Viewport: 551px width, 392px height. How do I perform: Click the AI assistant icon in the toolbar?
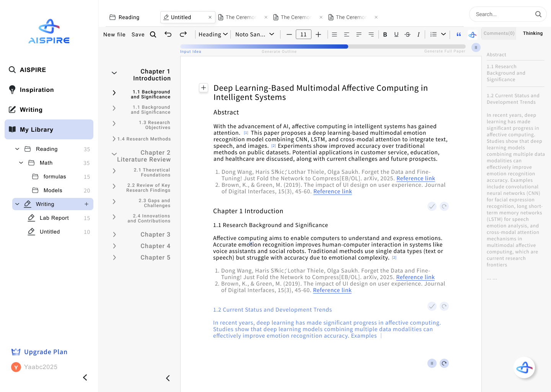click(x=472, y=34)
